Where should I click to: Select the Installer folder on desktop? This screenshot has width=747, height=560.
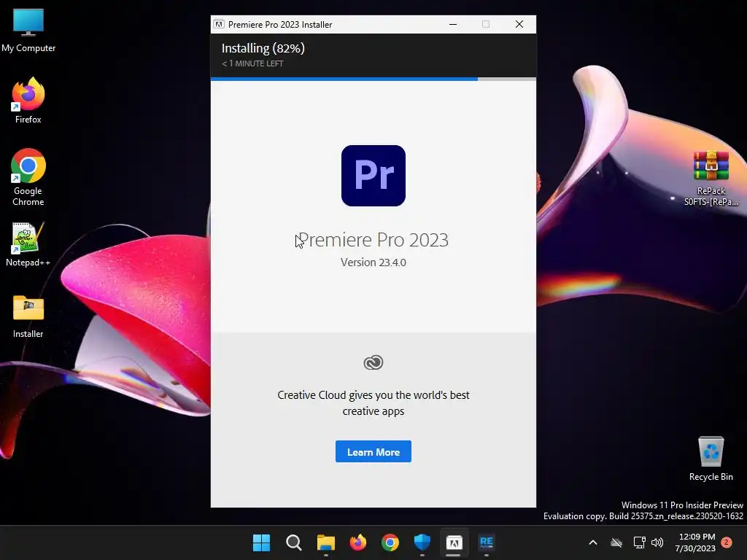[28, 316]
